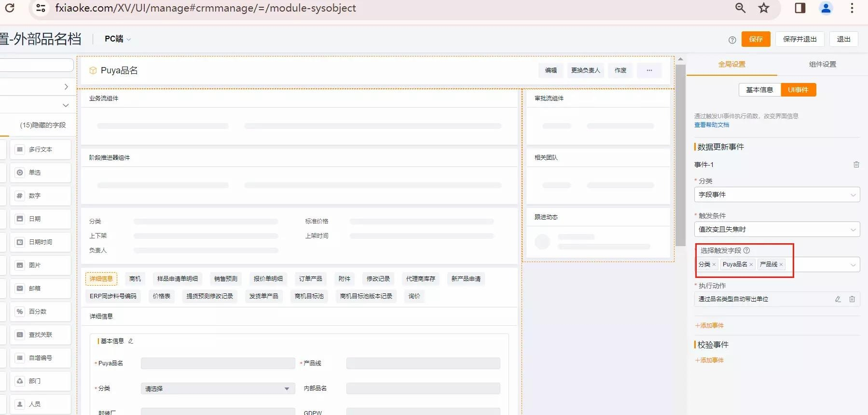Open the 查看帮助文档 link
The width and height of the screenshot is (868, 415).
click(x=712, y=125)
